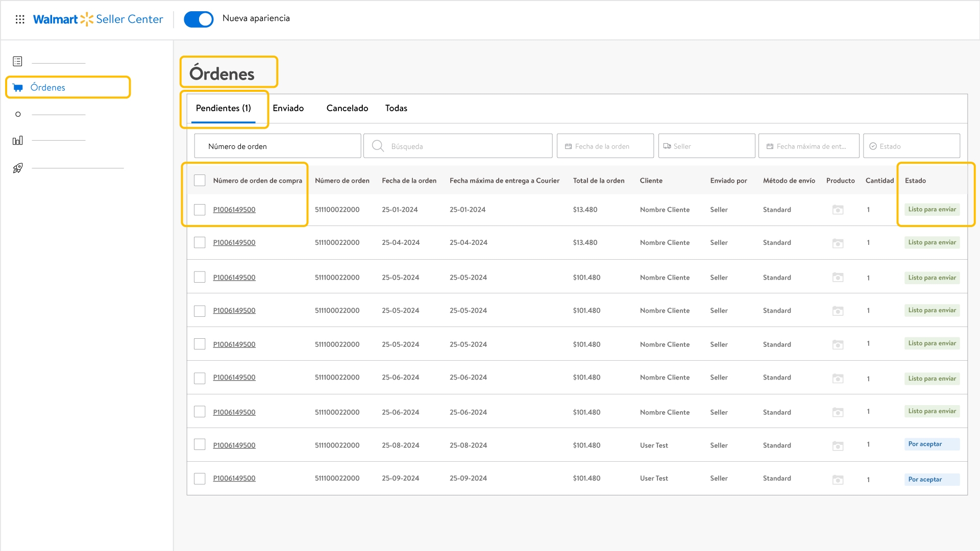
Task: Click the Órdenes shopping cart icon
Action: [x=18, y=87]
